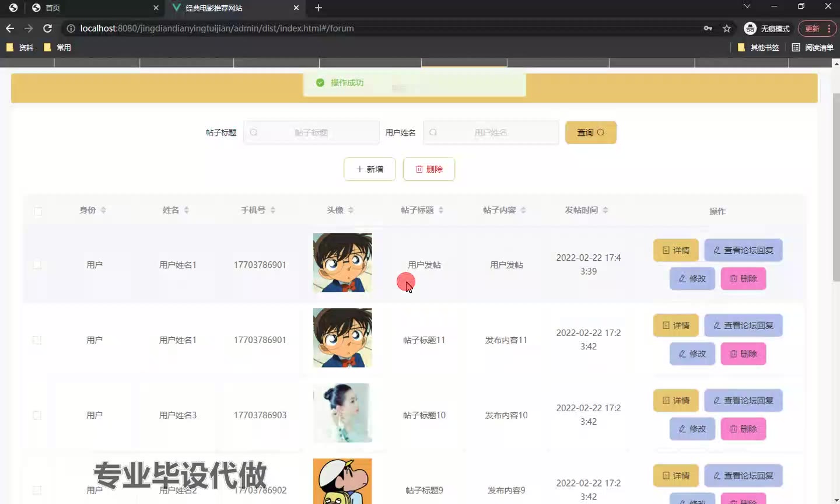Click the site info icon beside the URL
This screenshot has width=840, height=504.
tap(71, 28)
